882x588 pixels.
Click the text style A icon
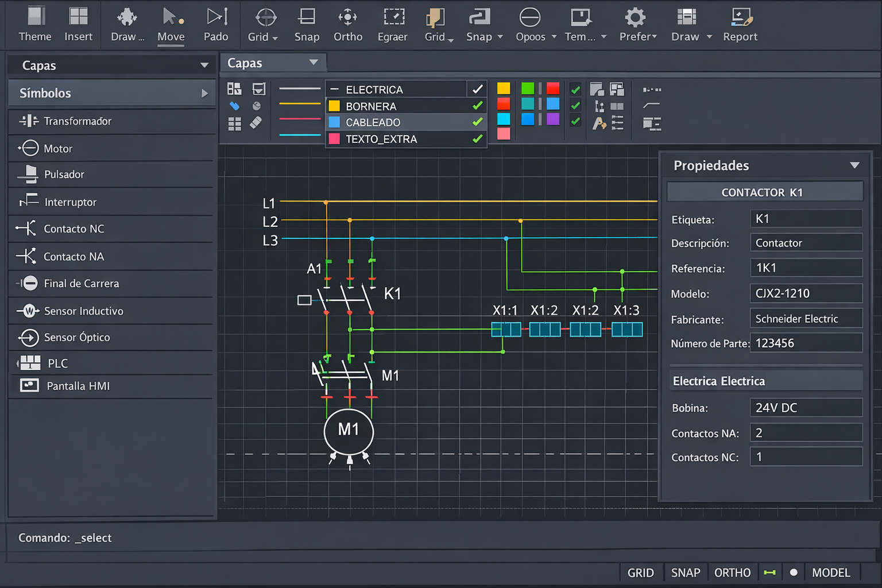599,123
